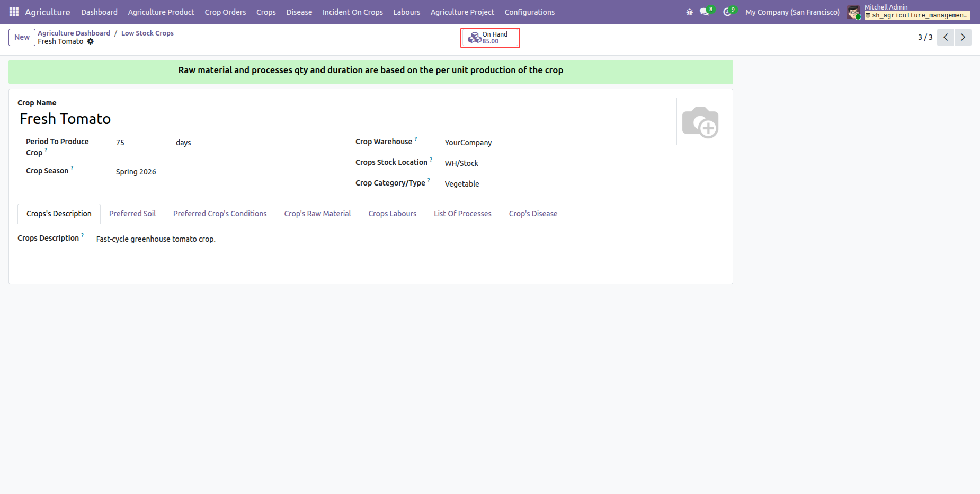Image resolution: width=980 pixels, height=494 pixels.
Task: Go to next record arrow
Action: [x=963, y=37]
